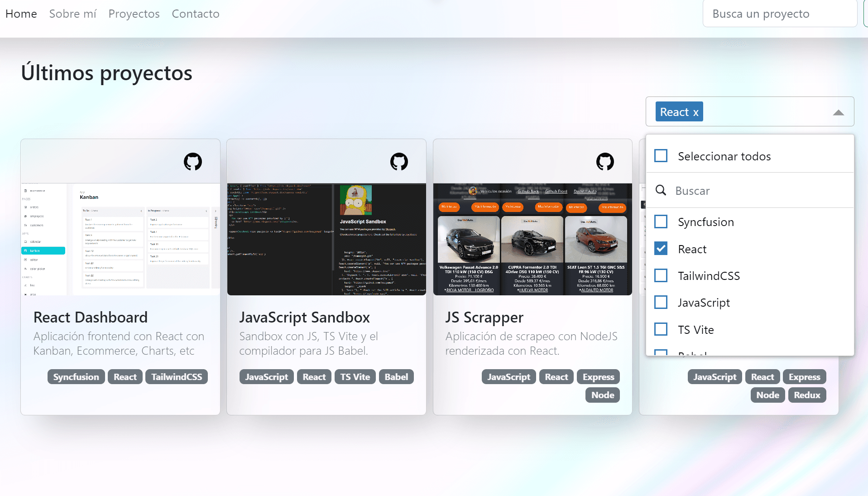868x496 pixels.
Task: Open the React Dashboard screenshot thumbnail
Action: pyautogui.click(x=120, y=239)
